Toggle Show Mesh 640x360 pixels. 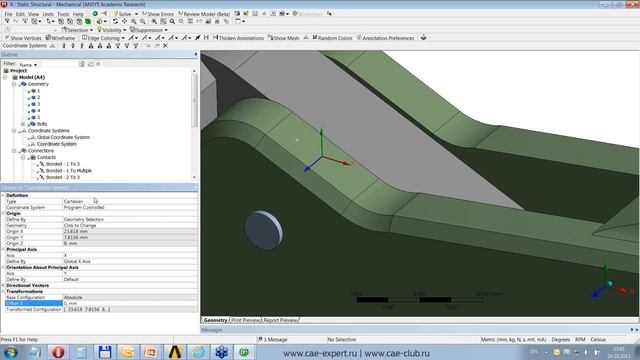pos(283,38)
